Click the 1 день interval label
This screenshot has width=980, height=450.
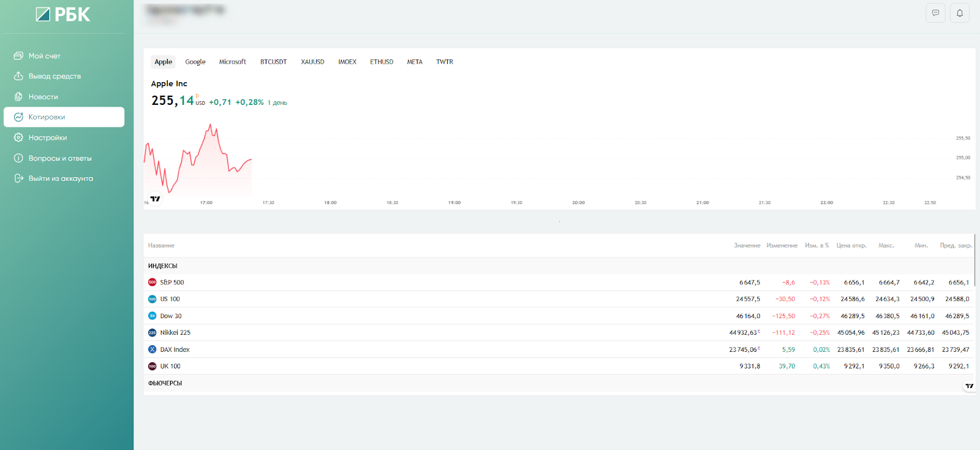point(277,103)
